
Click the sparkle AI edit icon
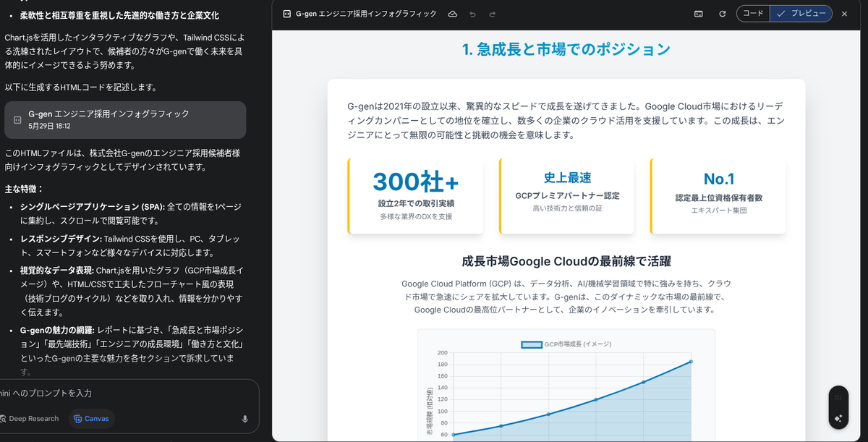click(x=838, y=418)
